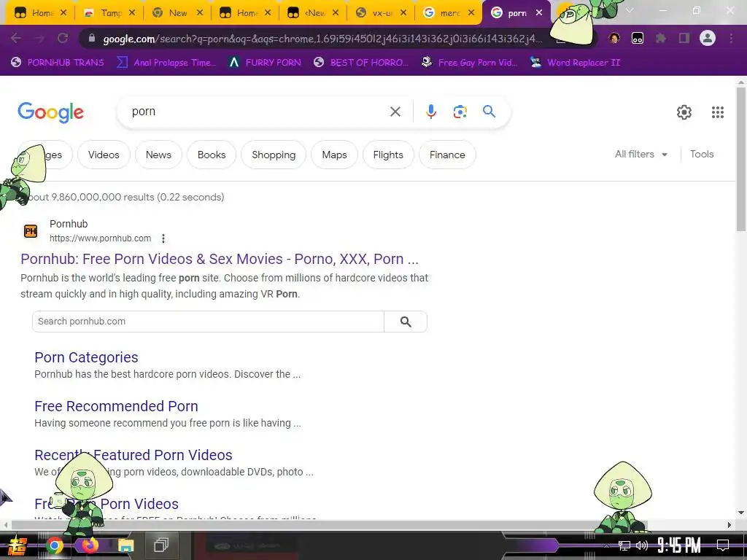Viewport: 747px width, 560px height.
Task: Open the 'BEST OF HORRO...' bookmark
Action: pos(361,63)
